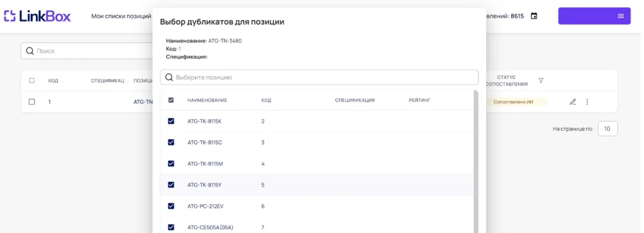Screen dimensions: 644x233
Task: Click the dialog's vertical scrollbar
Action: (x=475, y=161)
